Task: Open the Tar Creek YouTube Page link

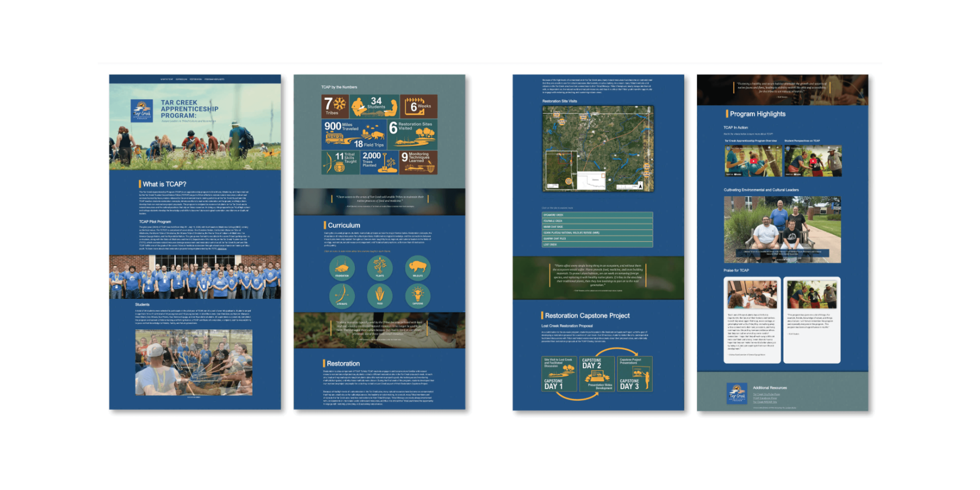Action: tap(766, 394)
